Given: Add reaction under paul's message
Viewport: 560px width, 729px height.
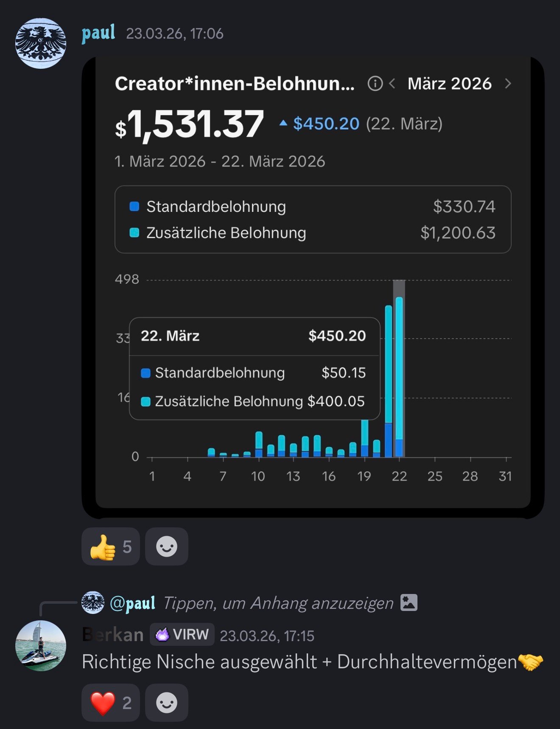Looking at the screenshot, I should coord(167,547).
